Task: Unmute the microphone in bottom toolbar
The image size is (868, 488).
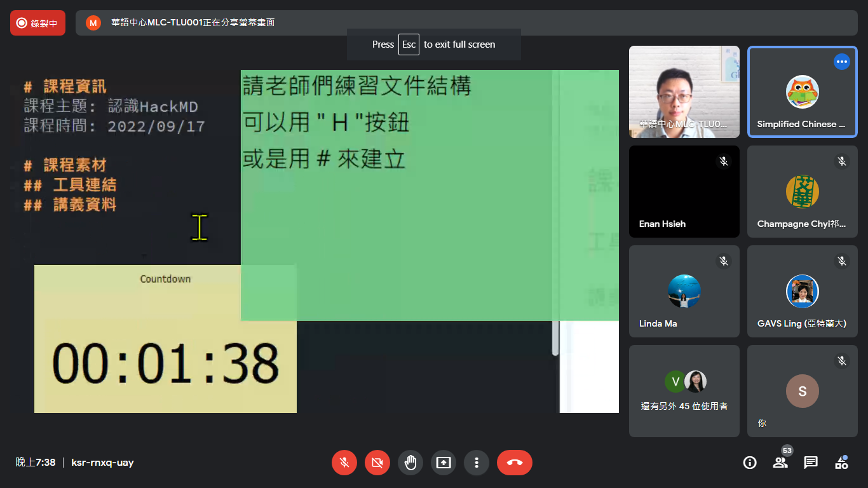Action: pos(344,463)
